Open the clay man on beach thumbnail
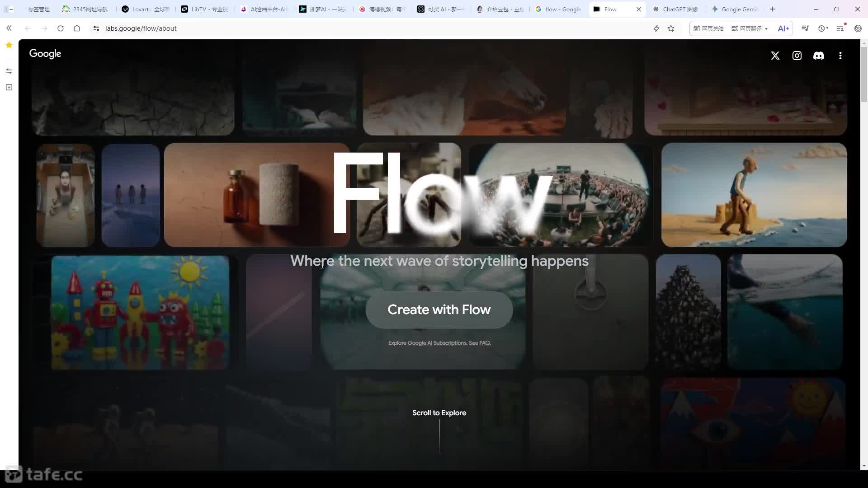The width and height of the screenshot is (868, 488). click(754, 195)
